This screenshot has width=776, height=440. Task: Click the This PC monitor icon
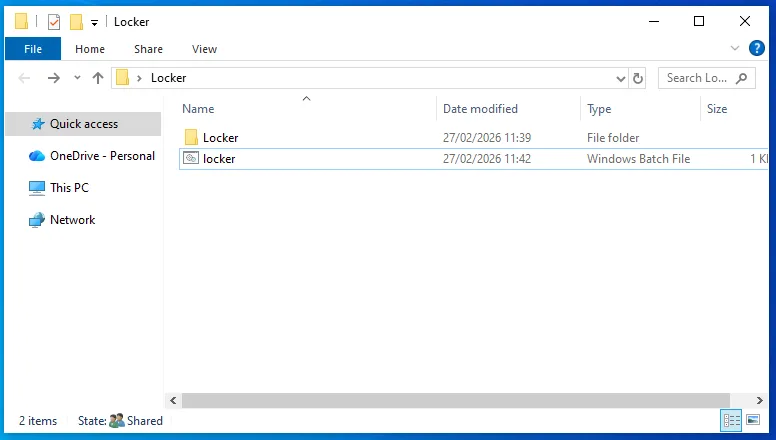tap(37, 188)
